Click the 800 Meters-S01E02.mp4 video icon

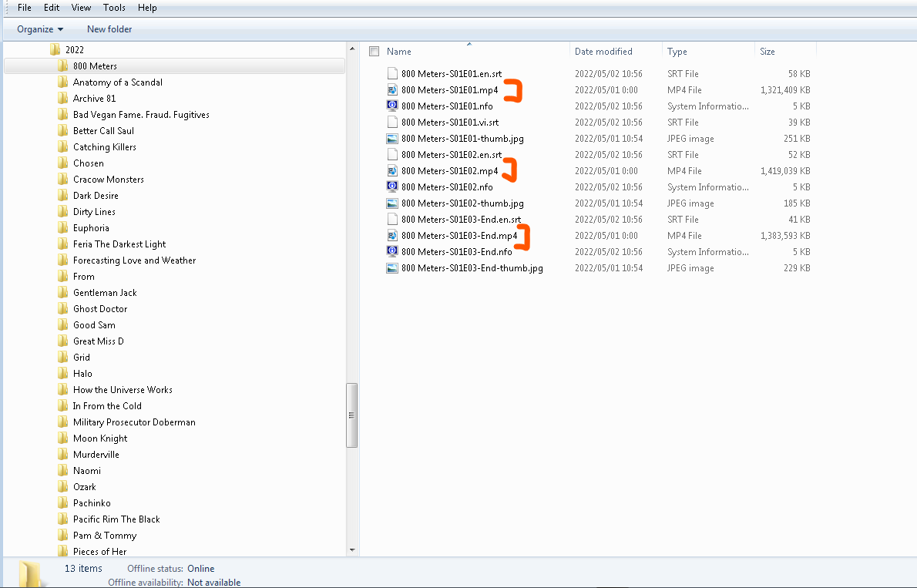(391, 171)
